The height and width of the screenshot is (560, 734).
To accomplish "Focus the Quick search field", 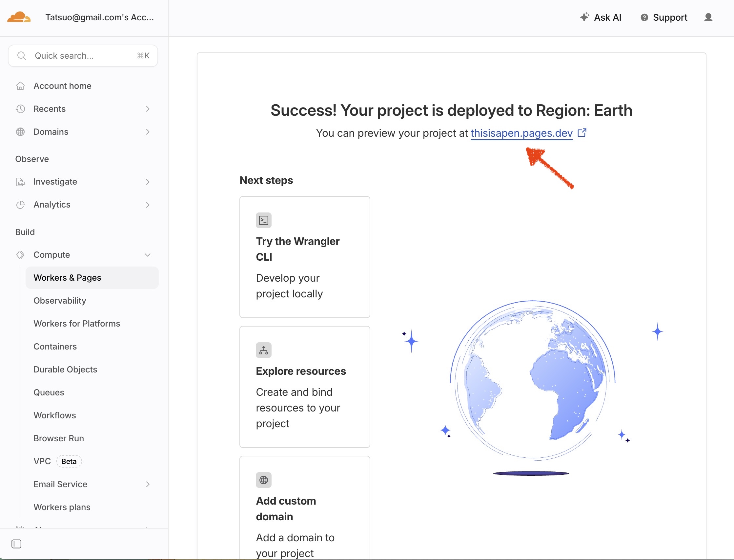I will click(83, 56).
